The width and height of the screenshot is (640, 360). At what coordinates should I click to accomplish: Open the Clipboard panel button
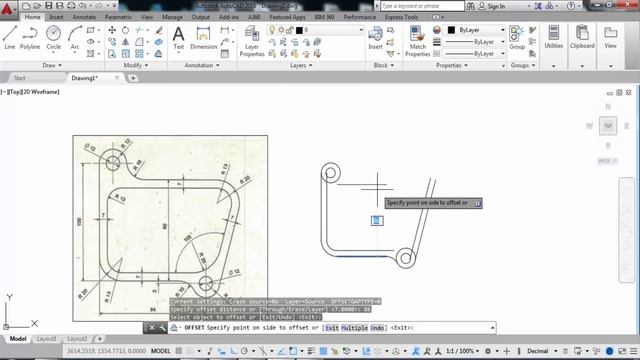tap(582, 38)
